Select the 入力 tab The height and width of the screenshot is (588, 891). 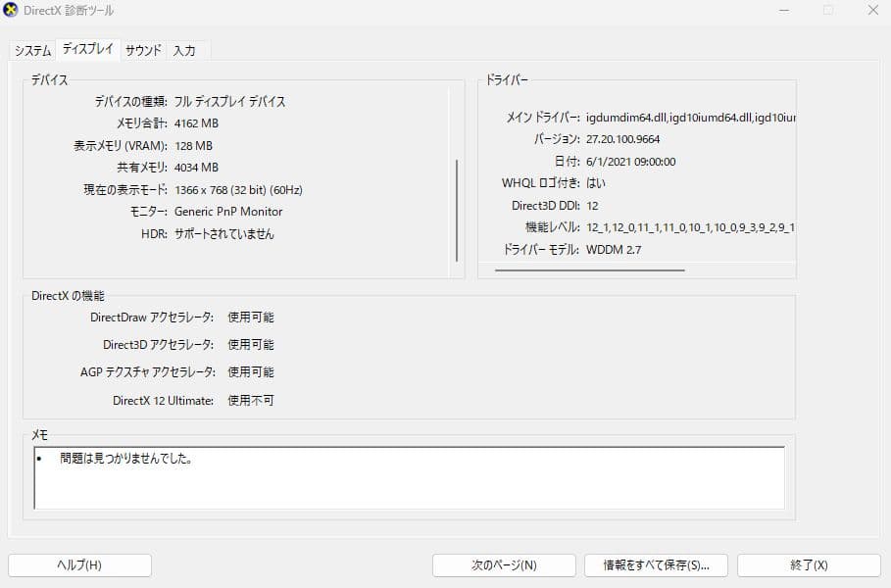coord(186,50)
